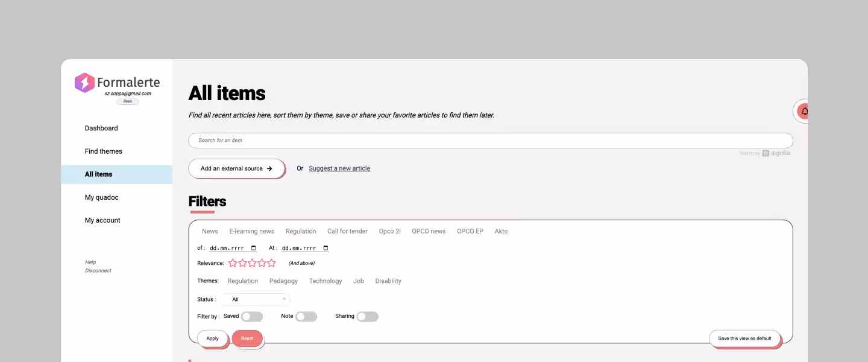
Task: Click the Formalerte logo icon
Action: pos(83,83)
